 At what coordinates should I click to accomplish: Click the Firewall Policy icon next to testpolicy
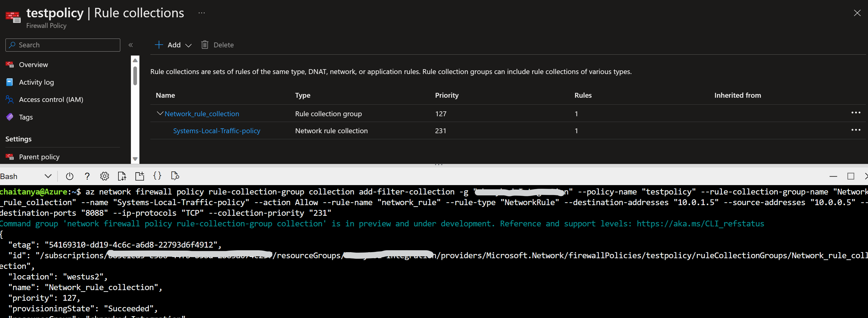point(13,16)
